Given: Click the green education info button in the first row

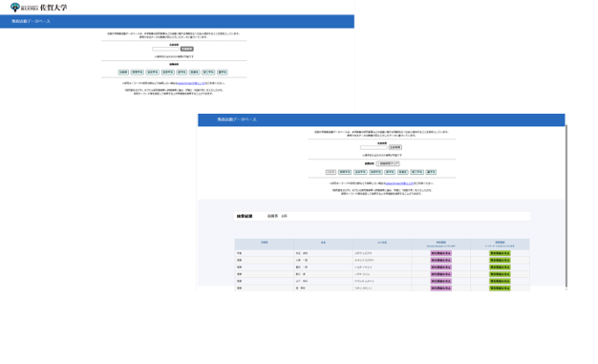Looking at the screenshot, I should tap(500, 253).
